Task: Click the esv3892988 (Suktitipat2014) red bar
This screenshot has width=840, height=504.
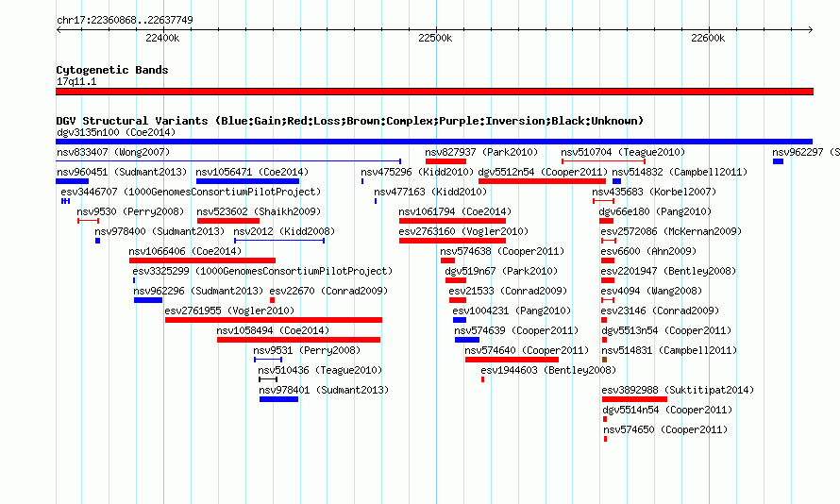Action: point(635,399)
